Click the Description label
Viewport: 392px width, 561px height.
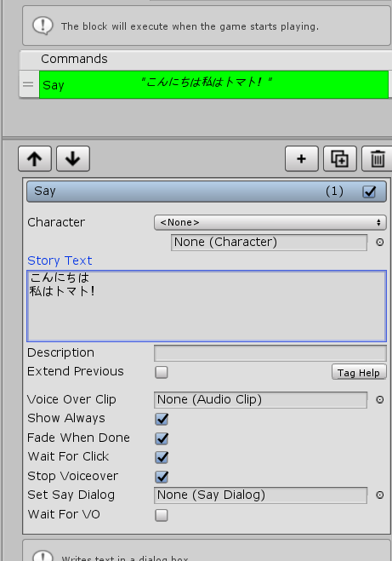[60, 352]
